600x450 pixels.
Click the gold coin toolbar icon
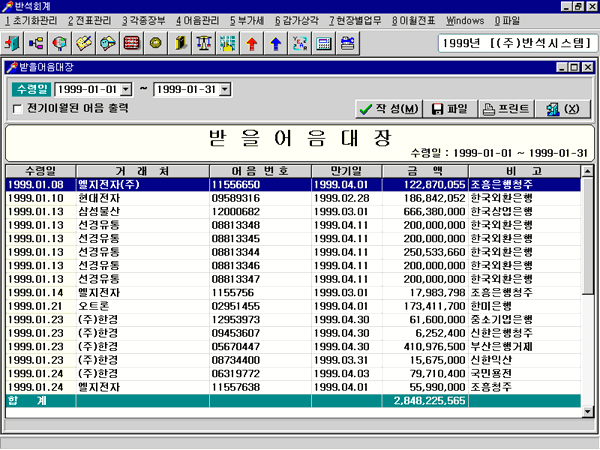pyautogui.click(x=155, y=44)
